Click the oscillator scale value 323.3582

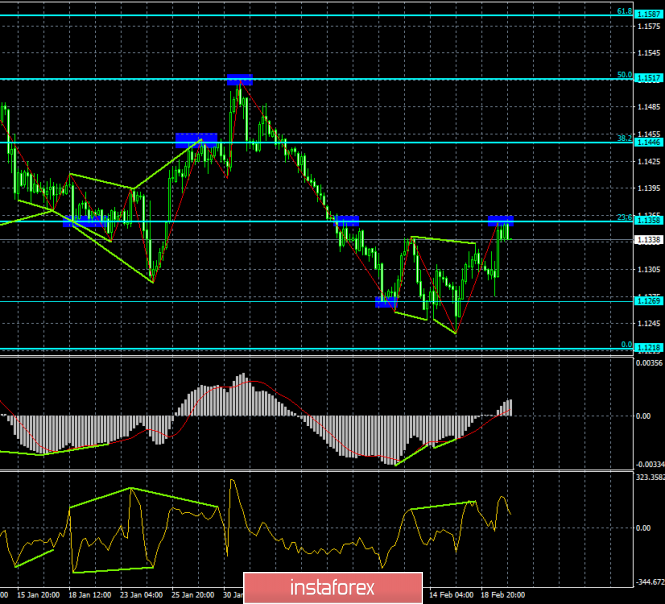tap(650, 478)
